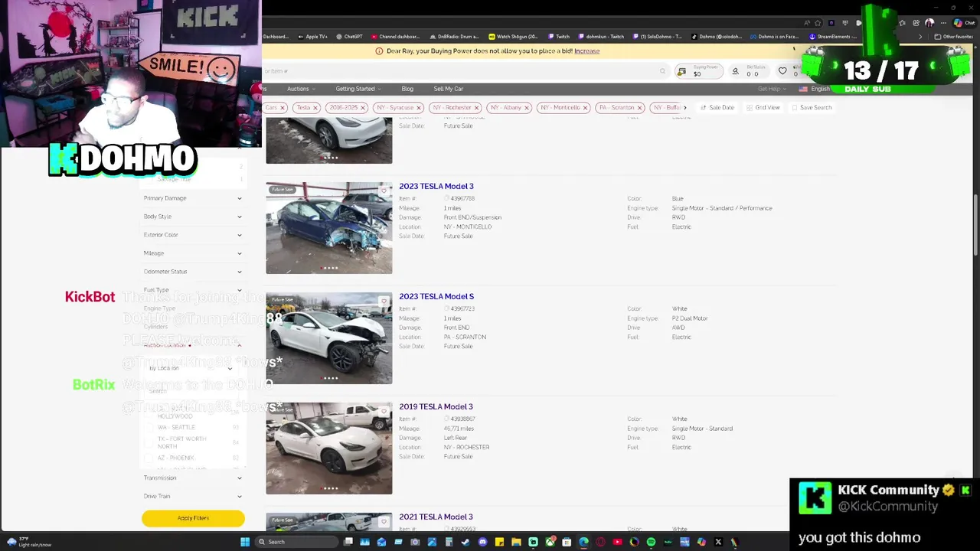
Task: Sort results by Sale Date
Action: (x=717, y=108)
